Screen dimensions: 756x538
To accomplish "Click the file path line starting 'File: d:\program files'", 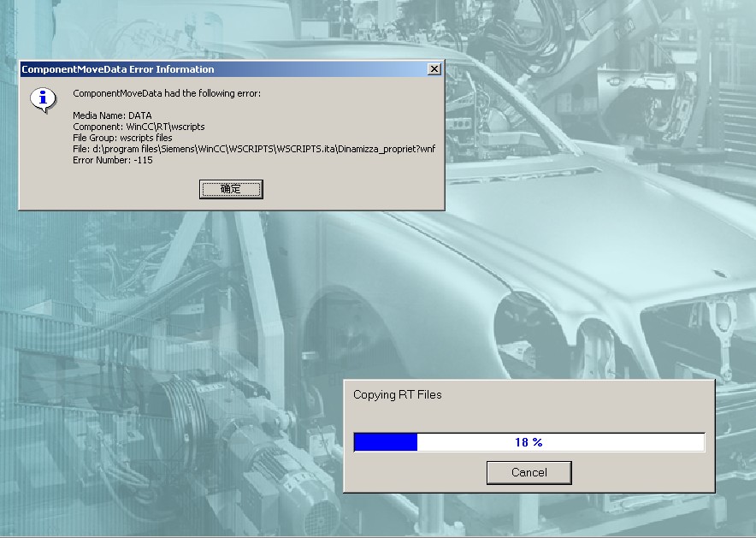I will click(254, 149).
